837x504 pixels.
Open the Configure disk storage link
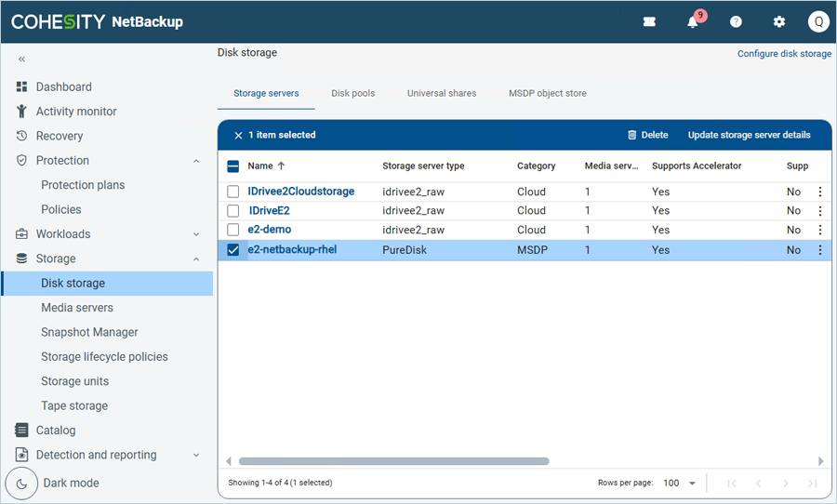[x=784, y=54]
